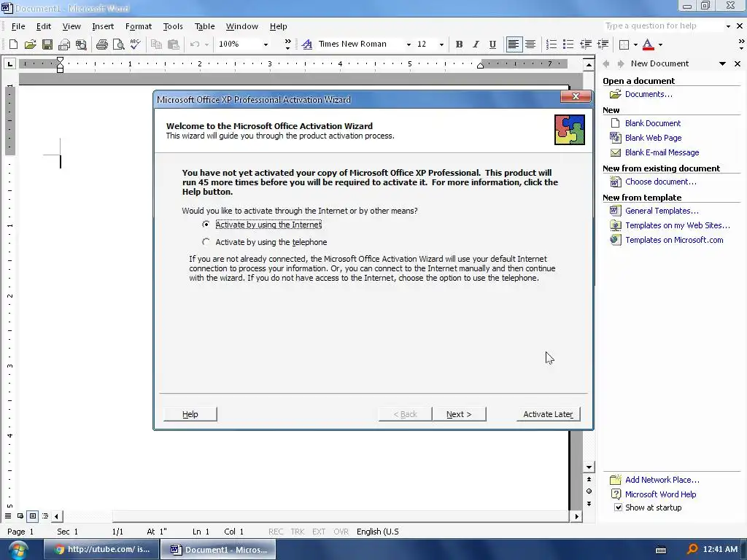Switch to Outline view icon
This screenshot has height=560, width=747.
pos(44,516)
